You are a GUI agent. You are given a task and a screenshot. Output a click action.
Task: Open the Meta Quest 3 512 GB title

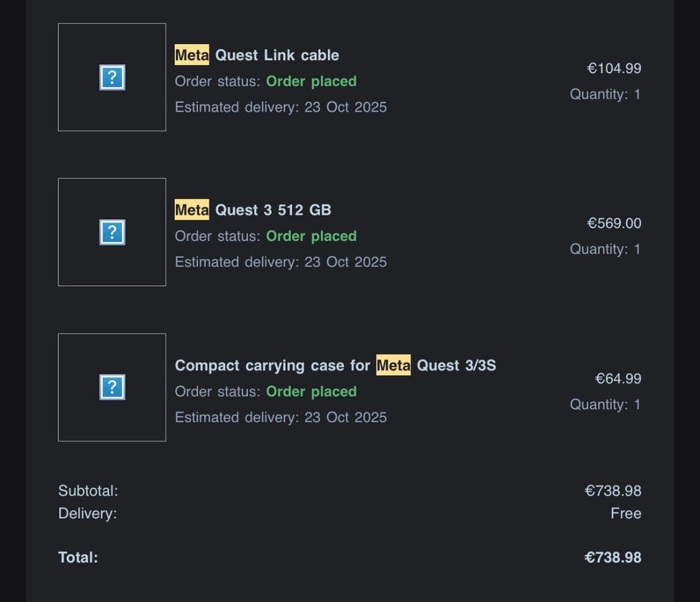point(253,210)
